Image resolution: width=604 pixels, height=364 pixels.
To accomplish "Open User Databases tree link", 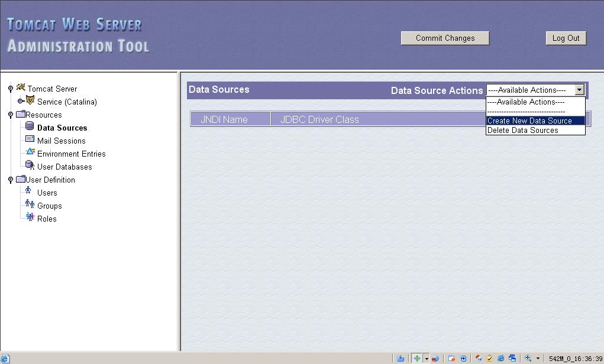I will click(x=64, y=167).
